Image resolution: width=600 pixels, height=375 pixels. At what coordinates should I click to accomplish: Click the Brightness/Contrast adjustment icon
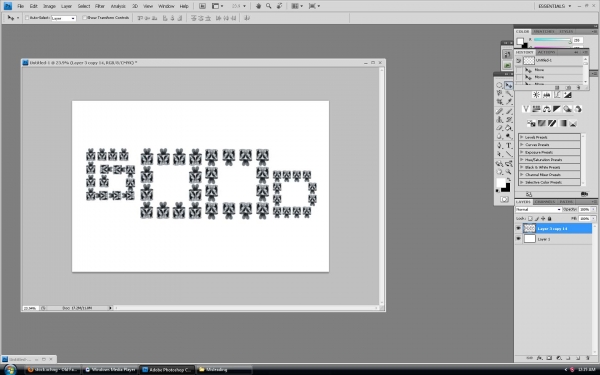[x=536, y=95]
